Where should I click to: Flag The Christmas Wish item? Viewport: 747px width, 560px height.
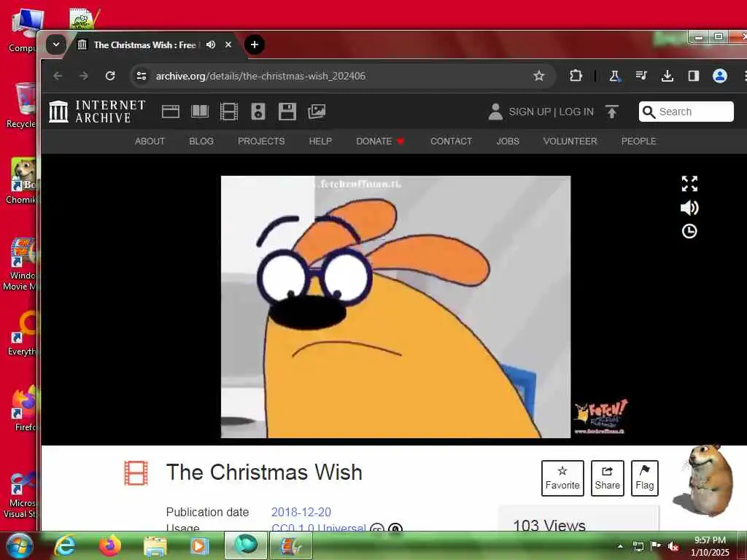click(x=645, y=478)
